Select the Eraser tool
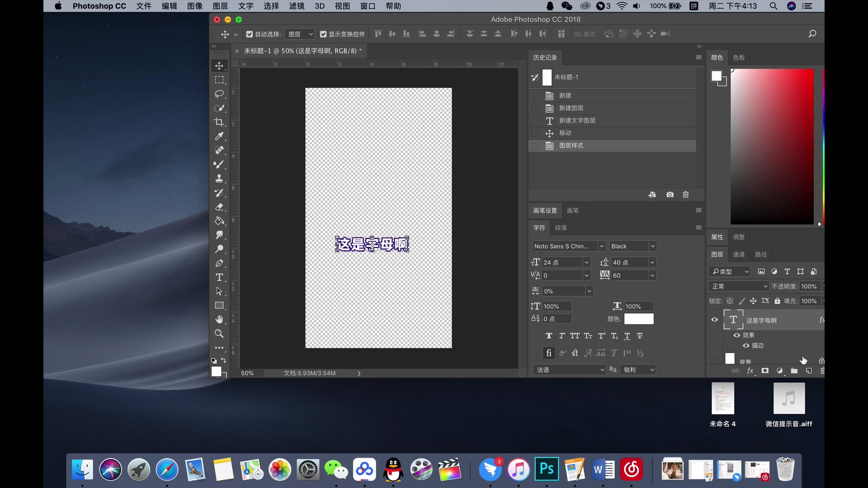The height and width of the screenshot is (488, 868). tap(219, 207)
